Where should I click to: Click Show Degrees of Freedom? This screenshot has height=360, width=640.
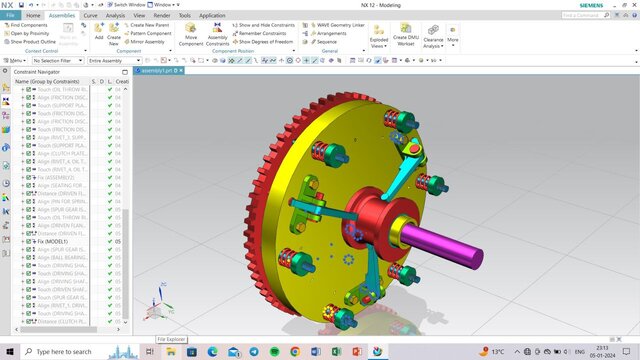point(263,42)
